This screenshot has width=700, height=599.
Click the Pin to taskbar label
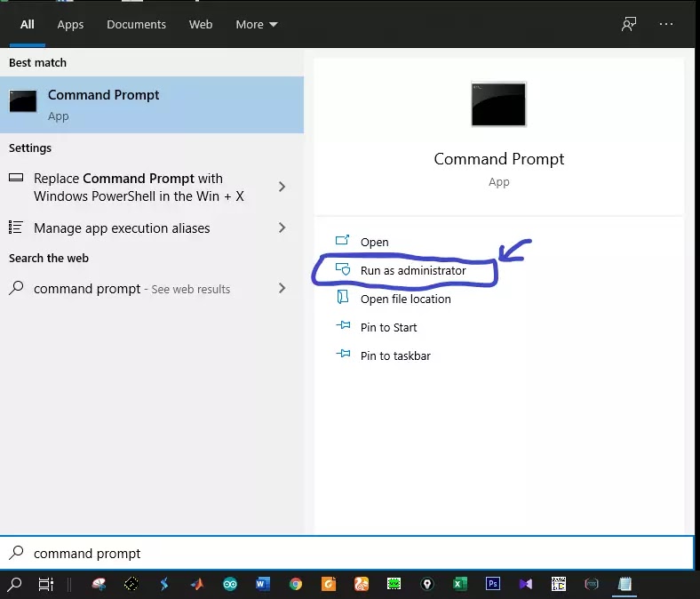point(395,356)
